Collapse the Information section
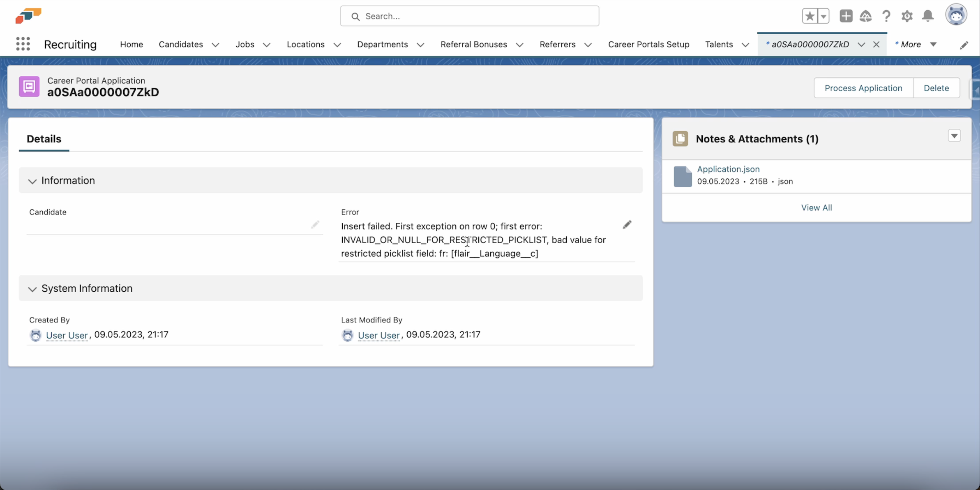This screenshot has width=980, height=490. (33, 181)
